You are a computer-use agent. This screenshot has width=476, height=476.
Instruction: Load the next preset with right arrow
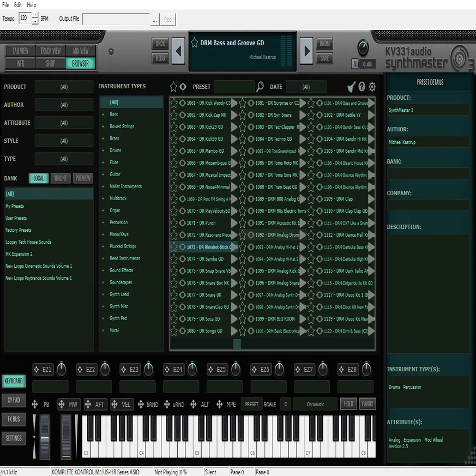pyautogui.click(x=306, y=51)
